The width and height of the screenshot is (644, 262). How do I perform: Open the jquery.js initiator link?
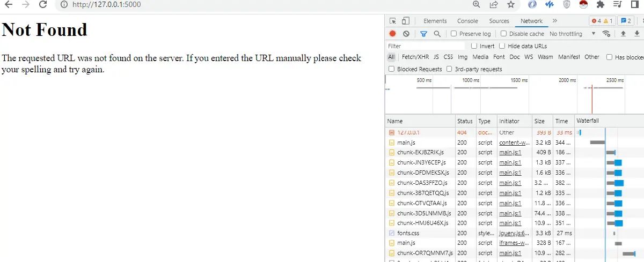point(514,233)
